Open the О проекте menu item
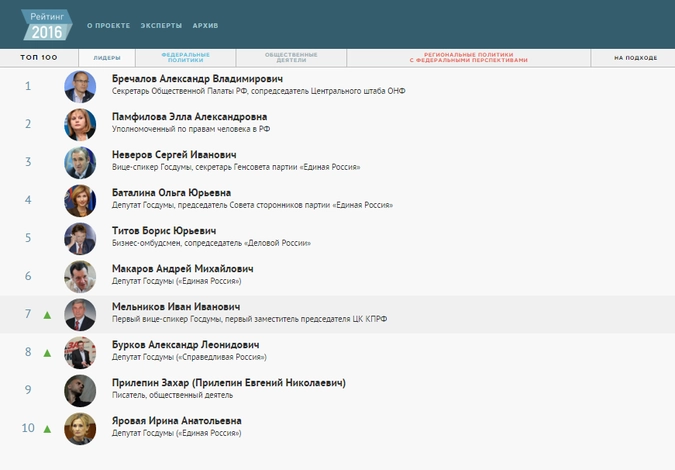Viewport: 675px width, 470px height. 108,24
